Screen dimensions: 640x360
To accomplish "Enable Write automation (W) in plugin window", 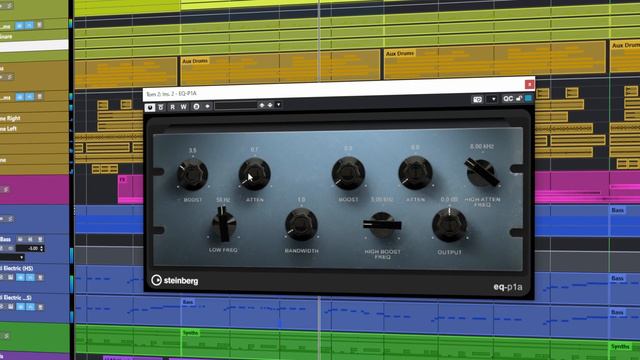I will pos(183,107).
